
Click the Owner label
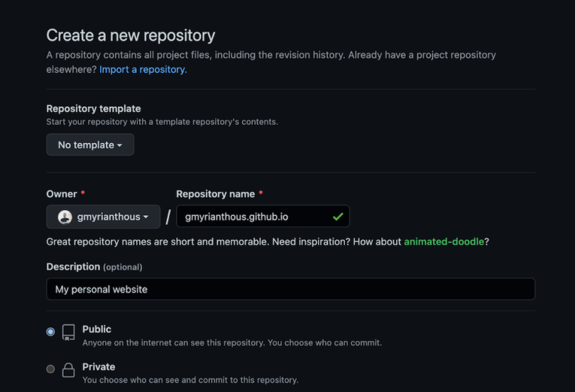pyautogui.click(x=62, y=194)
